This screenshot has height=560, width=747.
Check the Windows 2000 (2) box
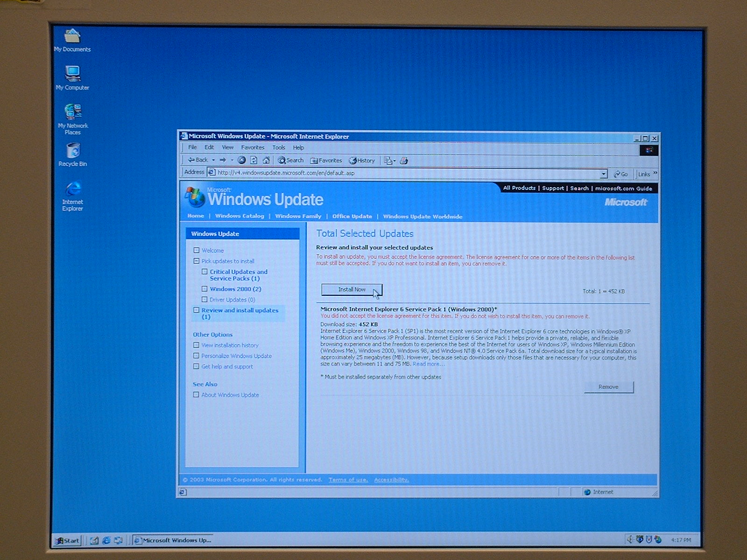pos(204,289)
